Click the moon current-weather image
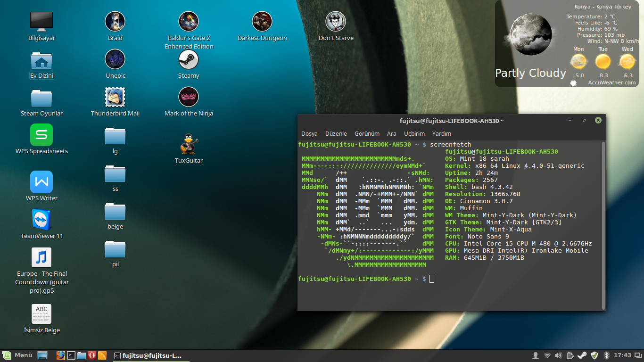The height and width of the screenshot is (362, 644). [x=531, y=34]
